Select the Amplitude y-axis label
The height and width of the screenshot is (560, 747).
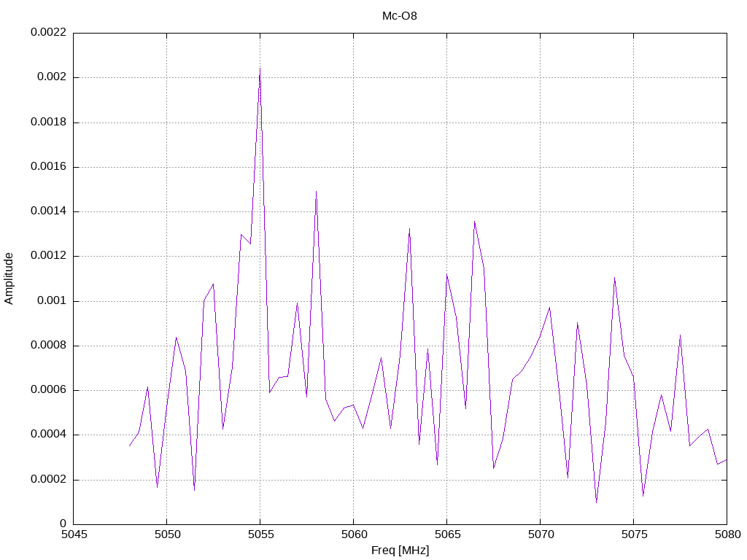[x=9, y=279]
